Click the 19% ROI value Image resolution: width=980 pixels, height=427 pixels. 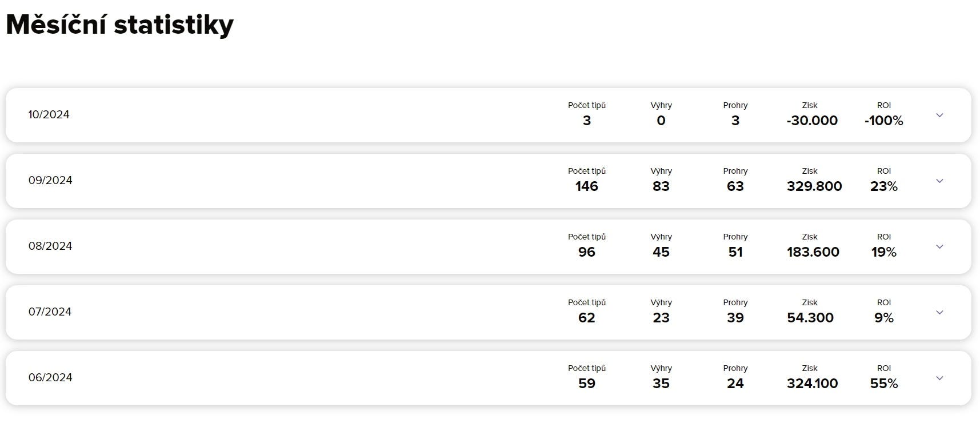click(x=884, y=252)
